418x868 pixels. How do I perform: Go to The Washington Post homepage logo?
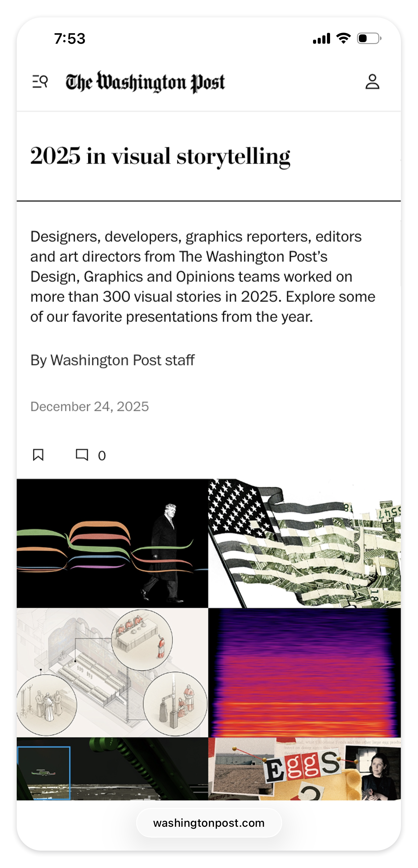(145, 82)
